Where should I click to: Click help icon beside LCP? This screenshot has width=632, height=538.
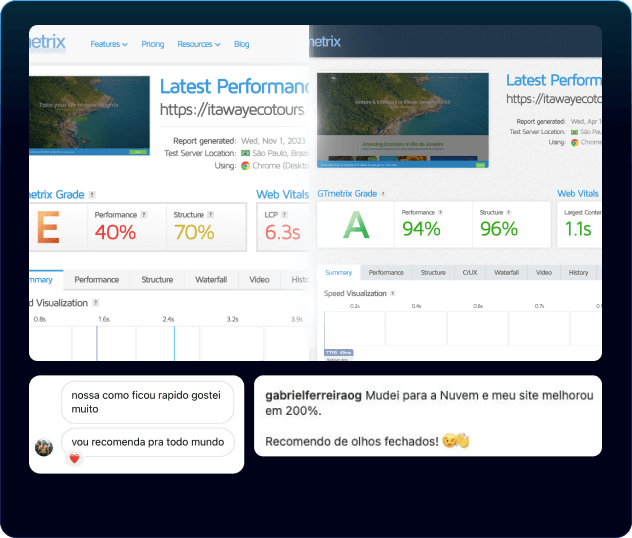point(284,215)
